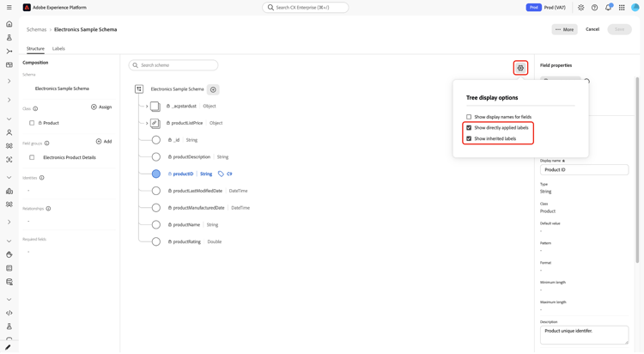Open the Workflows icon in the sidebar
Viewport: 644px width, 354px height.
coord(9,52)
